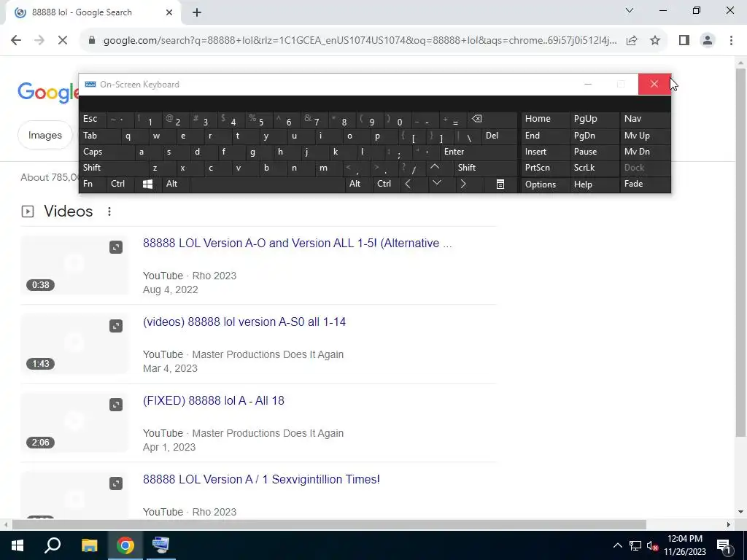Toggle the right Shift key
This screenshot has height=560, width=747.
485,168
